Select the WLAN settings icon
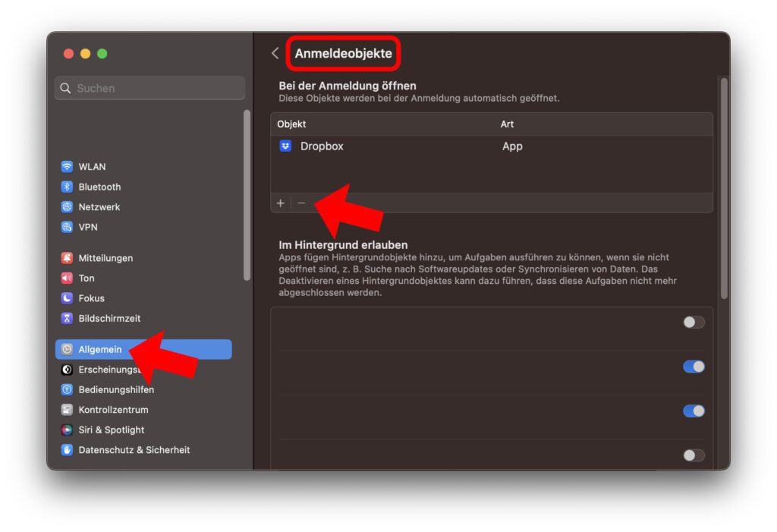Screen dimensions: 777x532 tap(67, 166)
